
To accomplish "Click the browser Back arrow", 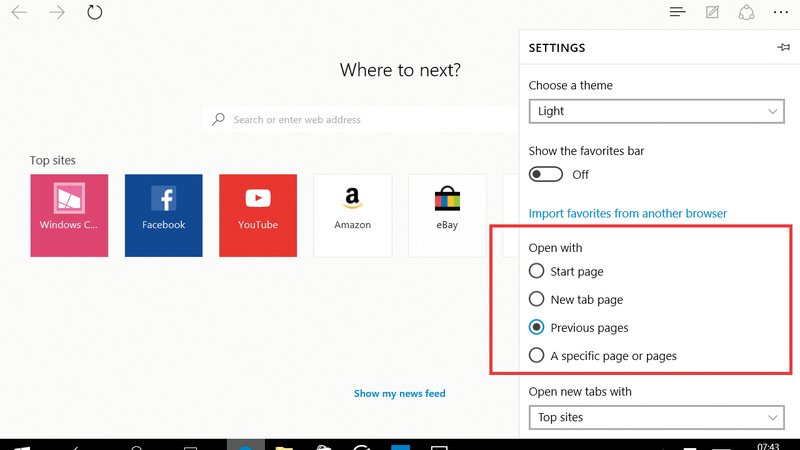I will click(19, 13).
